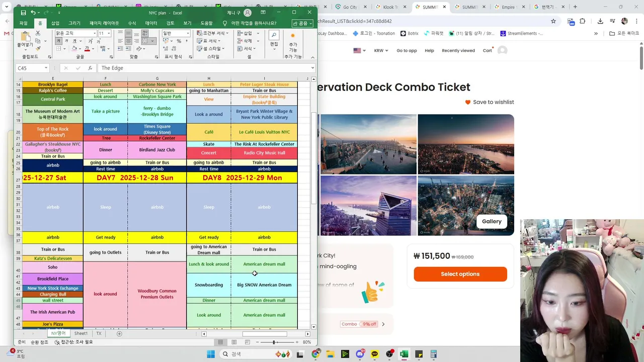The width and height of the screenshot is (644, 362).
Task: Adjust the Excel zoom slider
Action: coord(274,342)
